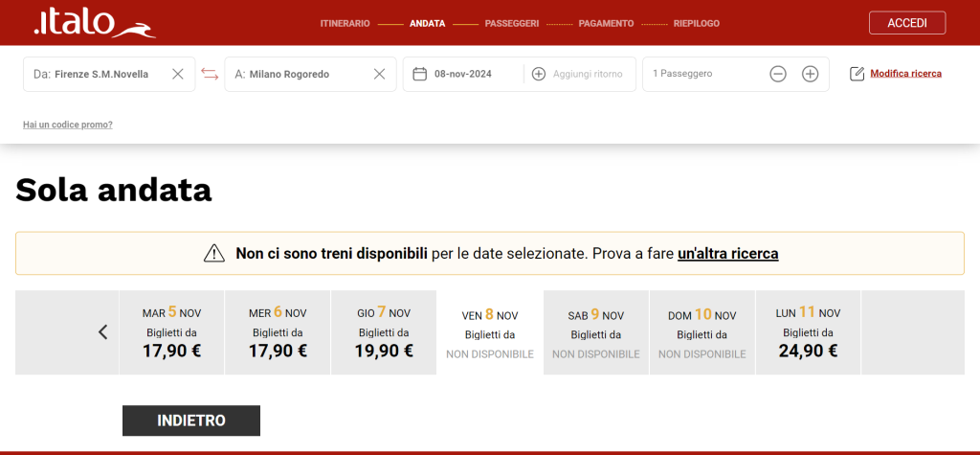This screenshot has height=455, width=980.
Task: Go to the ITINERARIO step
Action: coord(345,24)
